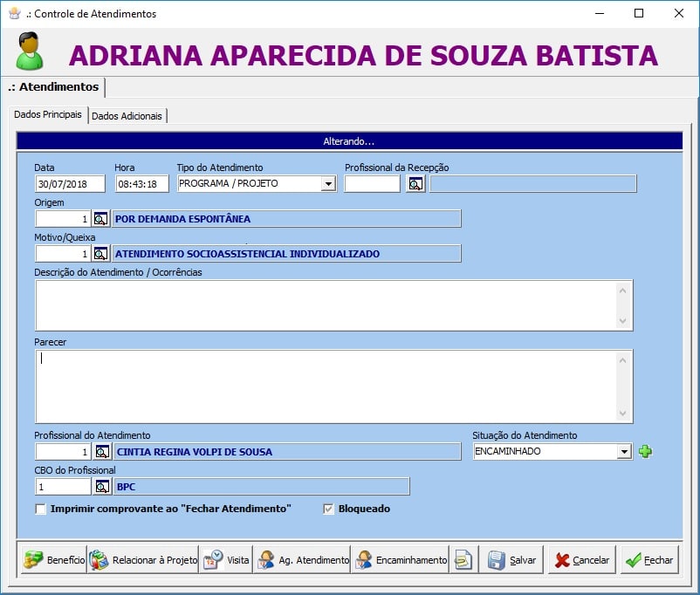This screenshot has width=700, height=595.
Task: Select the Dados Principais tab
Action: pyautogui.click(x=49, y=115)
